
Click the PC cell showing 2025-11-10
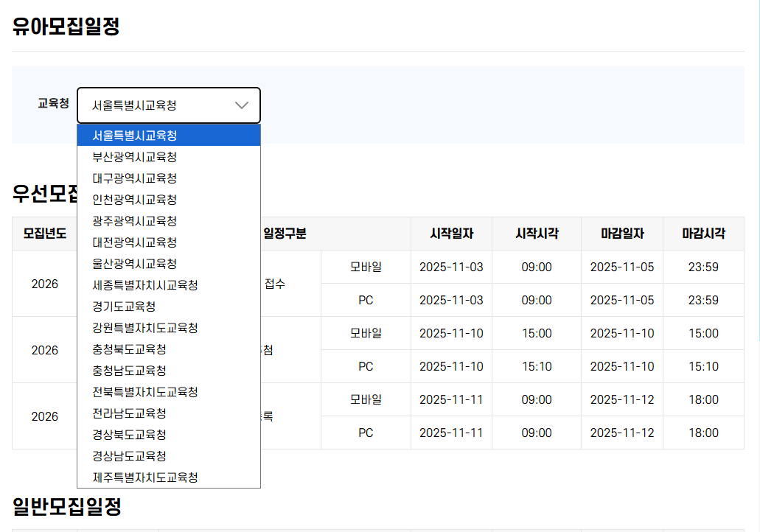pyautogui.click(x=366, y=366)
